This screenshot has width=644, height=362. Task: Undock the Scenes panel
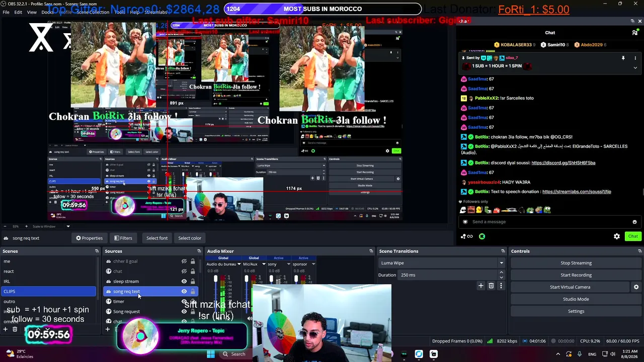click(x=97, y=251)
